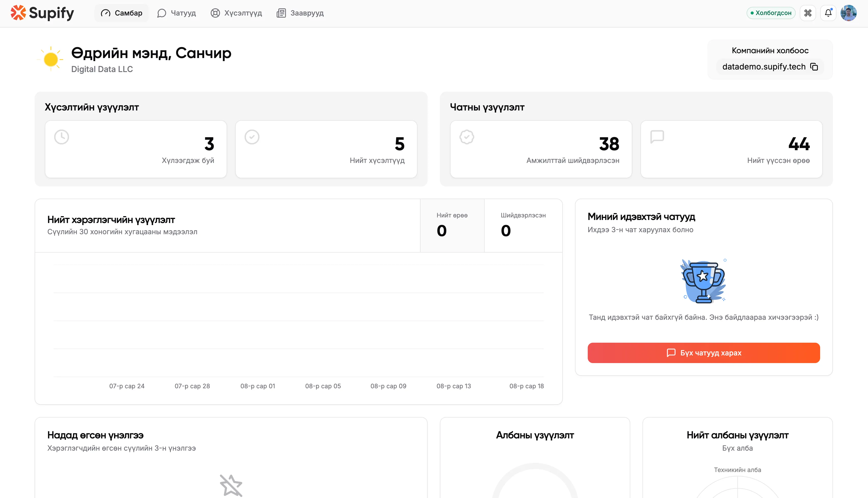Screen dimensions: 868x498
Task: Select the Нийт өрөө chart metric
Action: [x=452, y=225]
